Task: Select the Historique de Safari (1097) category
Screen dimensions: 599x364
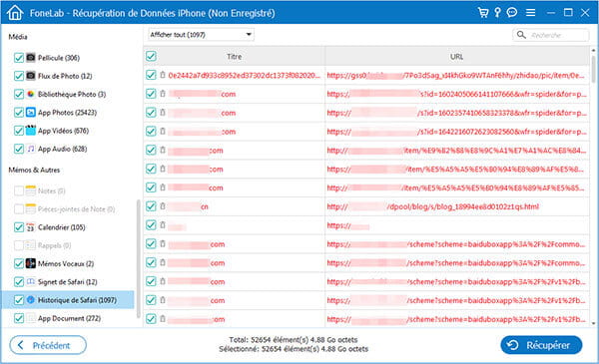Action: [68, 300]
